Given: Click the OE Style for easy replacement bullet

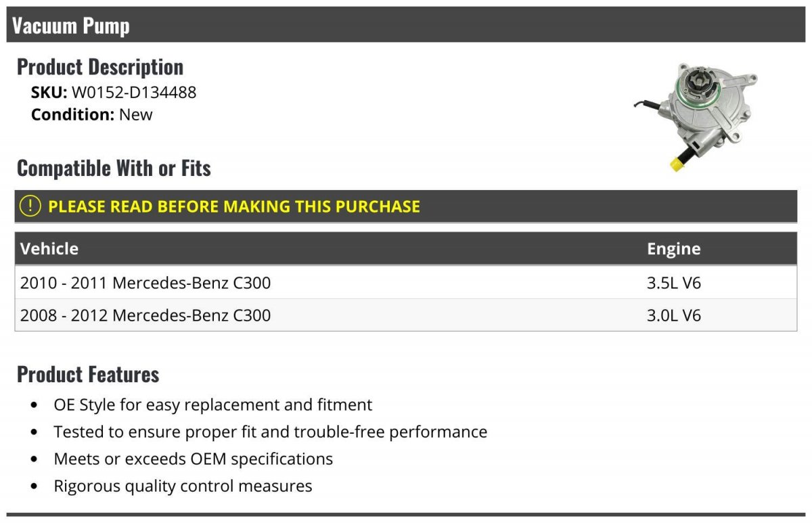Looking at the screenshot, I should (x=213, y=405).
